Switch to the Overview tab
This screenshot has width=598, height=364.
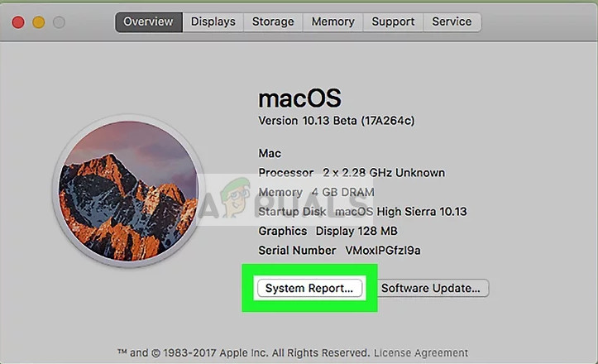(x=149, y=22)
